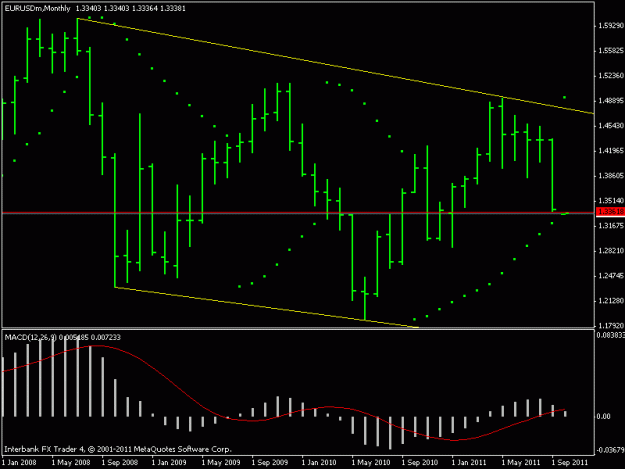Select the lower yellow descending trendline
625x469 pixels.
point(266,307)
